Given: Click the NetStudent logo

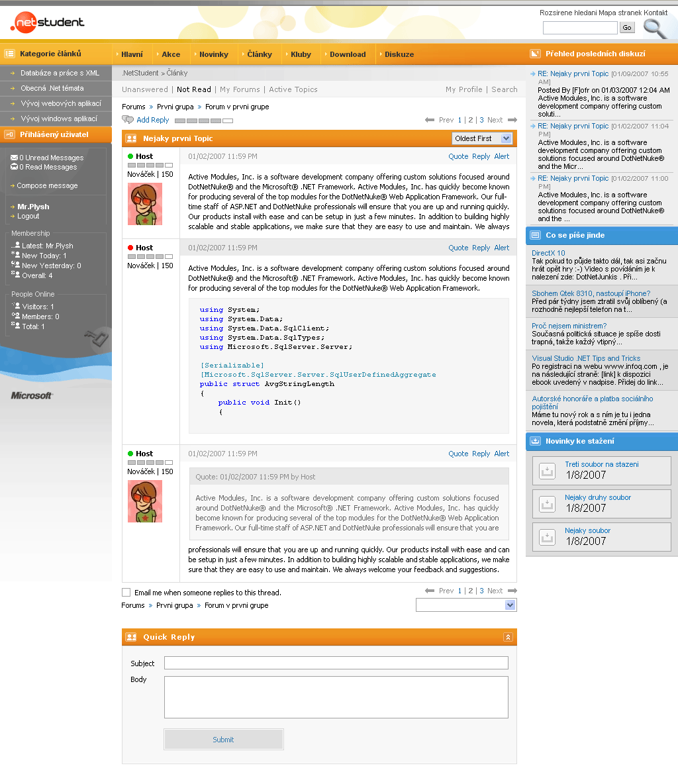Looking at the screenshot, I should (x=48, y=23).
